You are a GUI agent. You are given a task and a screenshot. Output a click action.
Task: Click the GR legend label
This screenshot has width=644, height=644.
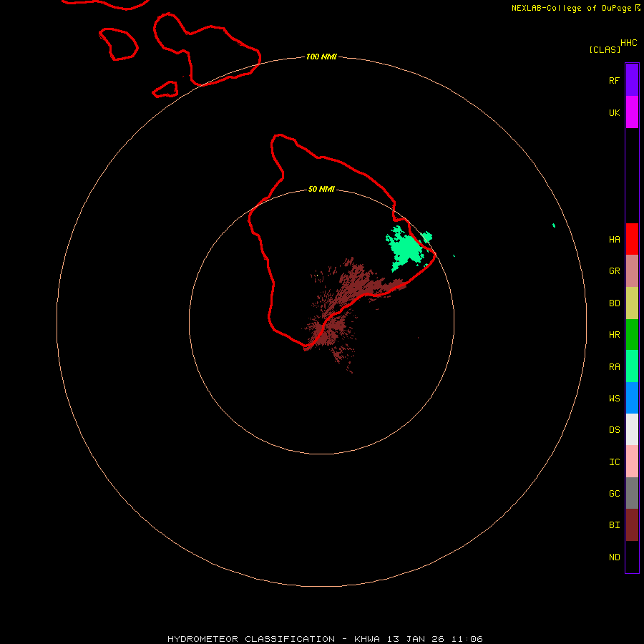point(614,271)
